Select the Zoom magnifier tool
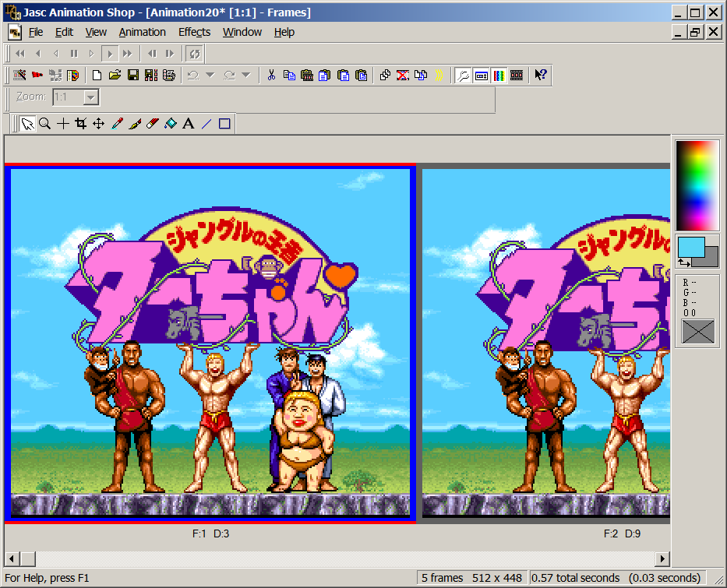 (45, 124)
